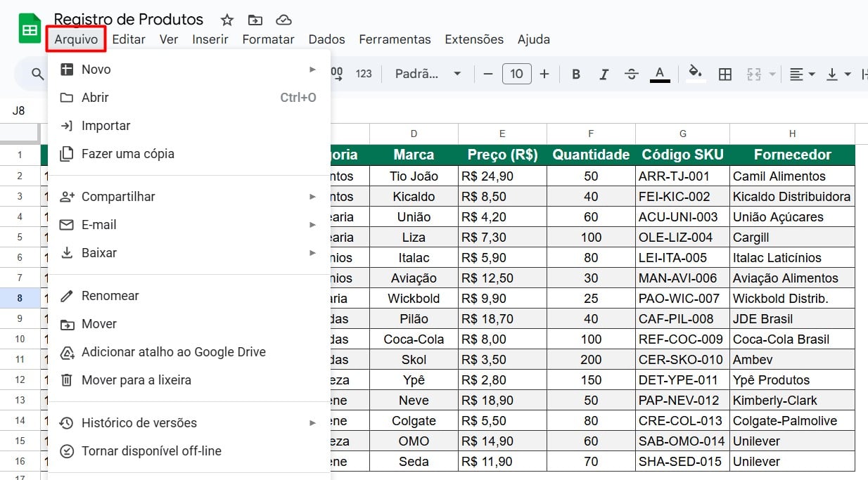Viewport: 868px width, 480px height.
Task: Select Adicionar atalho ao Google Drive
Action: (189, 352)
